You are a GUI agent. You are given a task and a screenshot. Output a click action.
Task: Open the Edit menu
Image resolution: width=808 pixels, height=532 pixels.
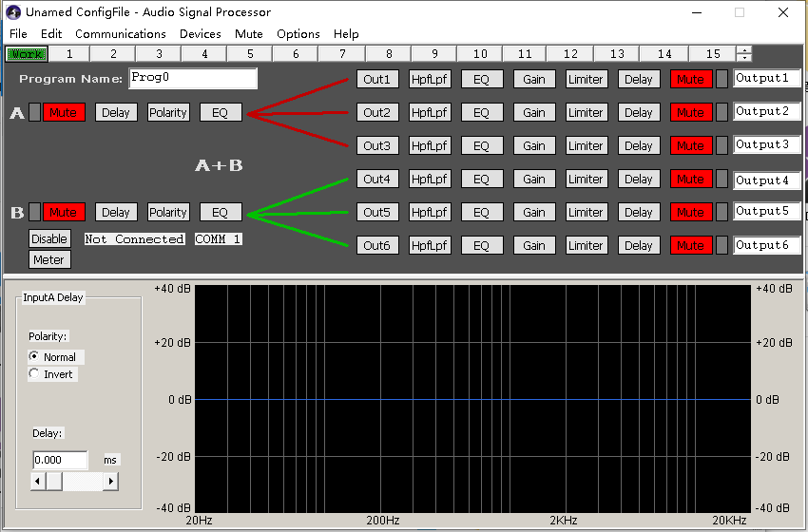coord(51,34)
